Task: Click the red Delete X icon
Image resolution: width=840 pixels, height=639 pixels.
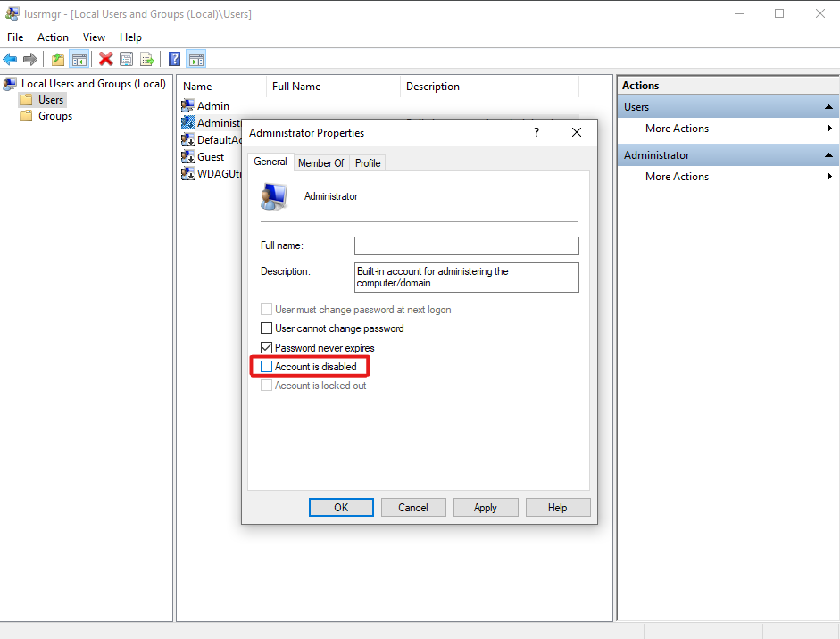Action: click(104, 59)
